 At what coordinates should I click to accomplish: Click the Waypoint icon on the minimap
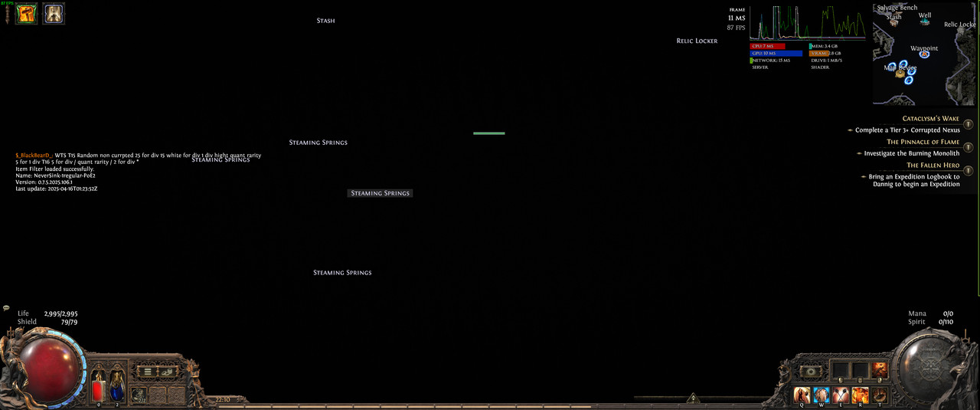click(x=924, y=55)
